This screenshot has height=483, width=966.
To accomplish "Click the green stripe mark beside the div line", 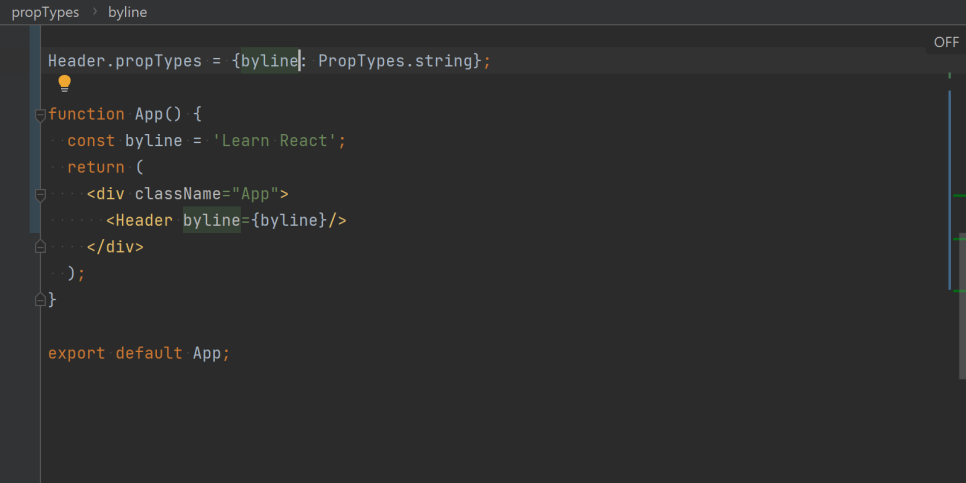I will coord(959,195).
